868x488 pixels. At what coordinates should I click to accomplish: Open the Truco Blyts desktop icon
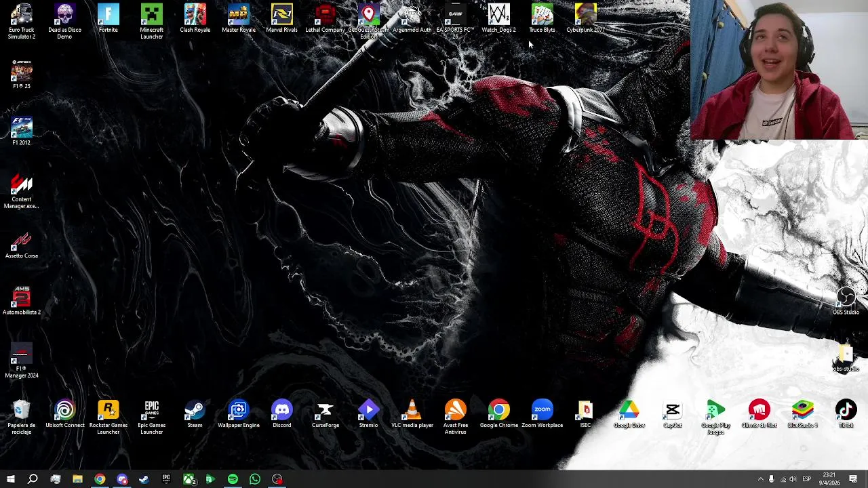pos(542,19)
